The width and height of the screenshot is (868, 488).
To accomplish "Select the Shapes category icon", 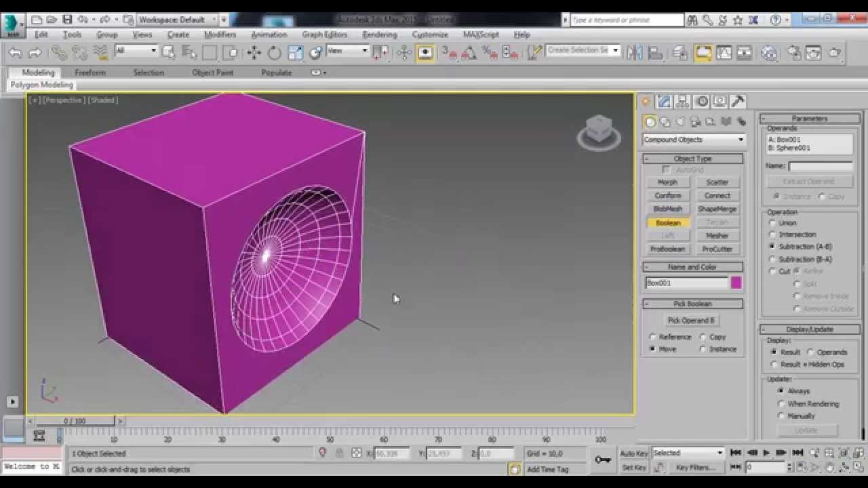I will [x=665, y=122].
